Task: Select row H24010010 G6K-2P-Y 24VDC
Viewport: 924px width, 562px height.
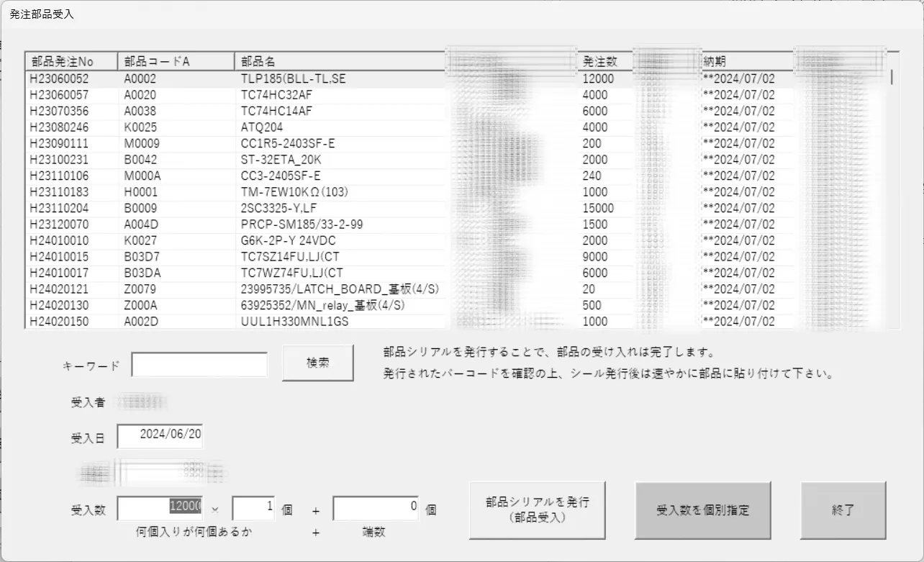Action: (288, 240)
